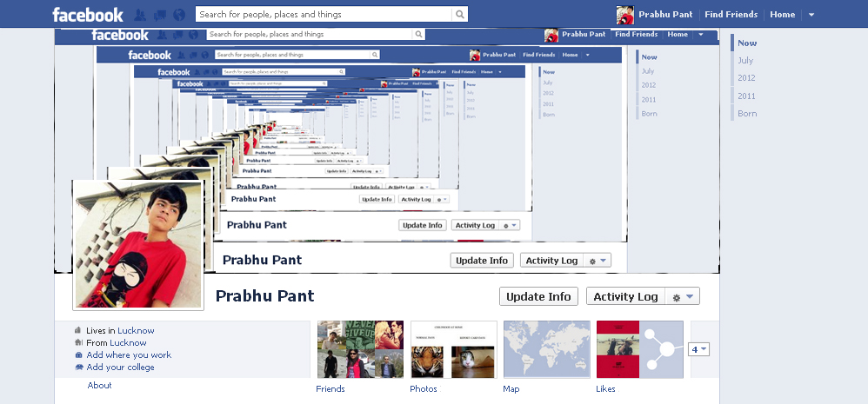Open the friend requests icon in the top bar
868x404 pixels.
[141, 15]
